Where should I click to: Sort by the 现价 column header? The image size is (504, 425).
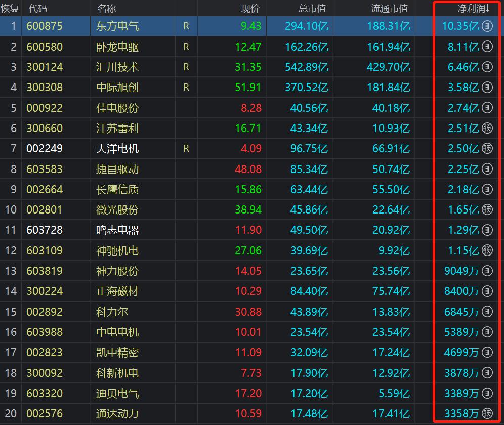pyautogui.click(x=250, y=9)
